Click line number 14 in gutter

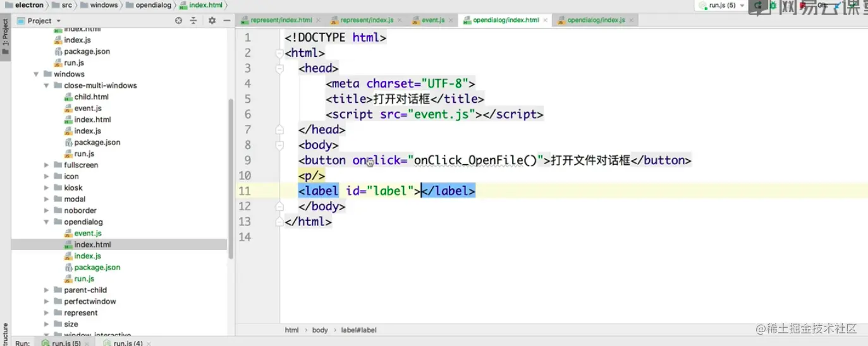click(x=244, y=237)
